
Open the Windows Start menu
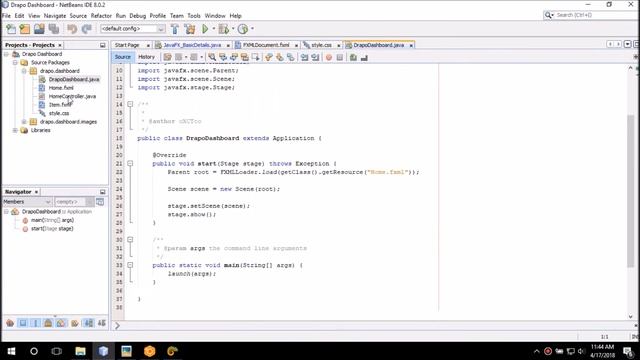[x=11, y=351]
